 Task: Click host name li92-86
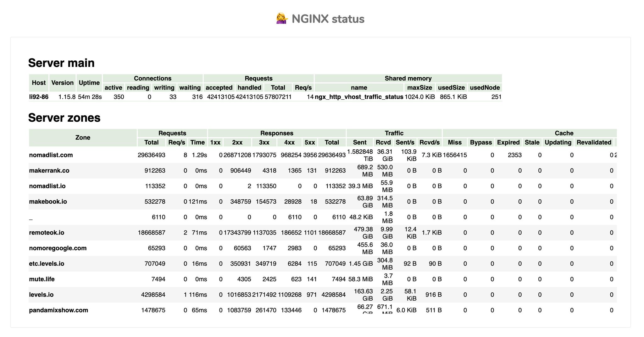[x=39, y=97]
